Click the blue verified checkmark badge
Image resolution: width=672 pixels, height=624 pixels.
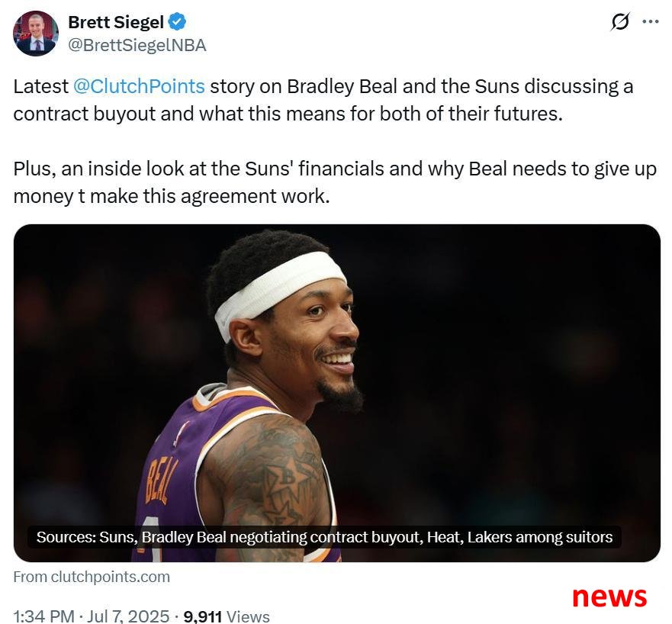click(176, 21)
